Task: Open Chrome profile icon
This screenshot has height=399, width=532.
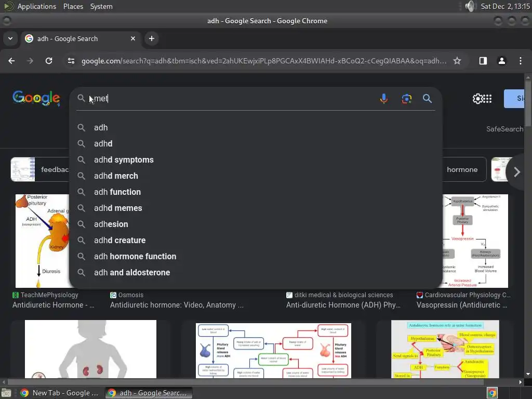Action: pyautogui.click(x=501, y=61)
